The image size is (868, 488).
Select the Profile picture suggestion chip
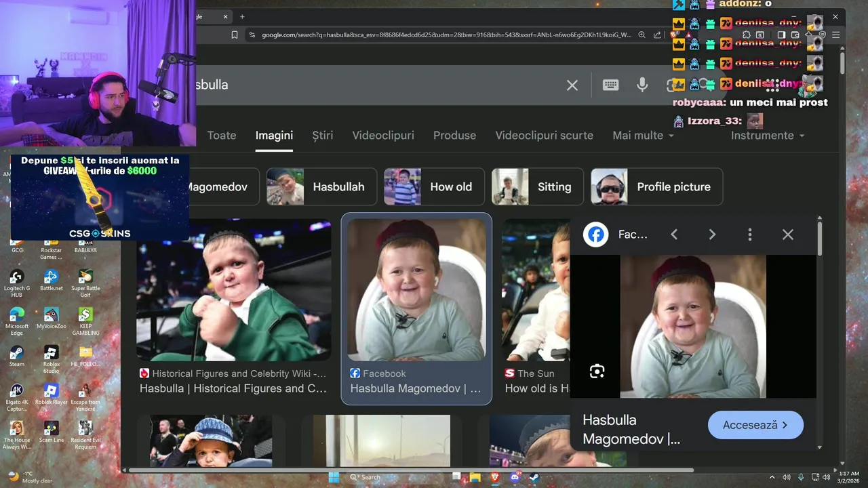coord(656,186)
